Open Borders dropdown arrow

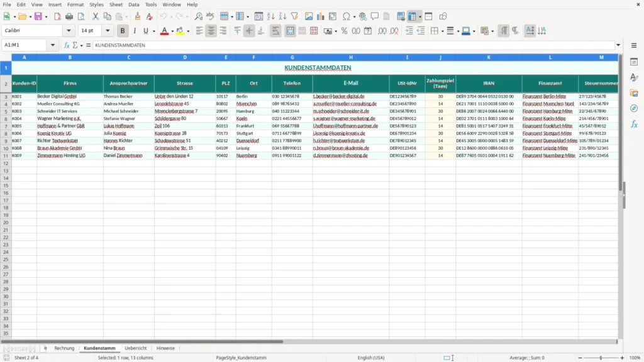(x=443, y=31)
